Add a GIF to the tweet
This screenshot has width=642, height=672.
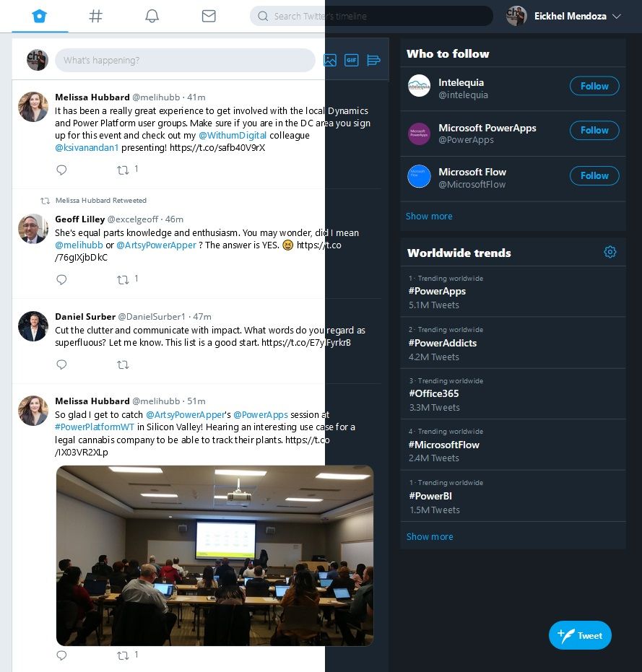tap(352, 60)
